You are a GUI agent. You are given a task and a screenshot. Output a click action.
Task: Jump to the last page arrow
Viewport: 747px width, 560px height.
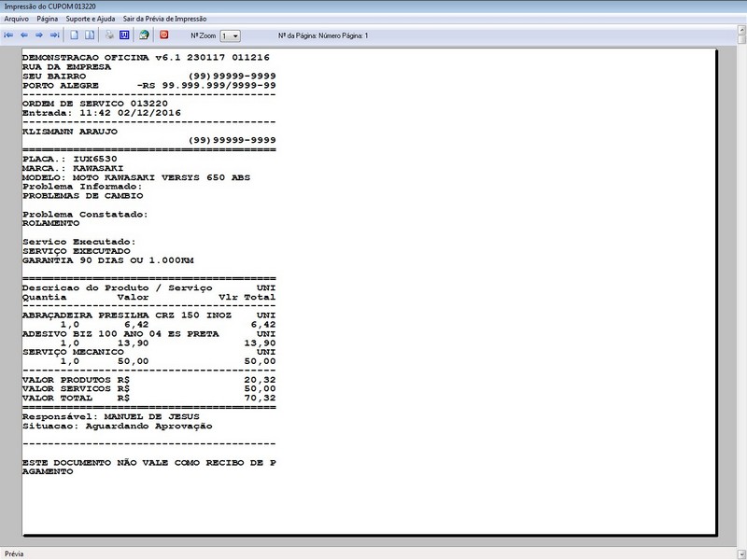coord(54,35)
